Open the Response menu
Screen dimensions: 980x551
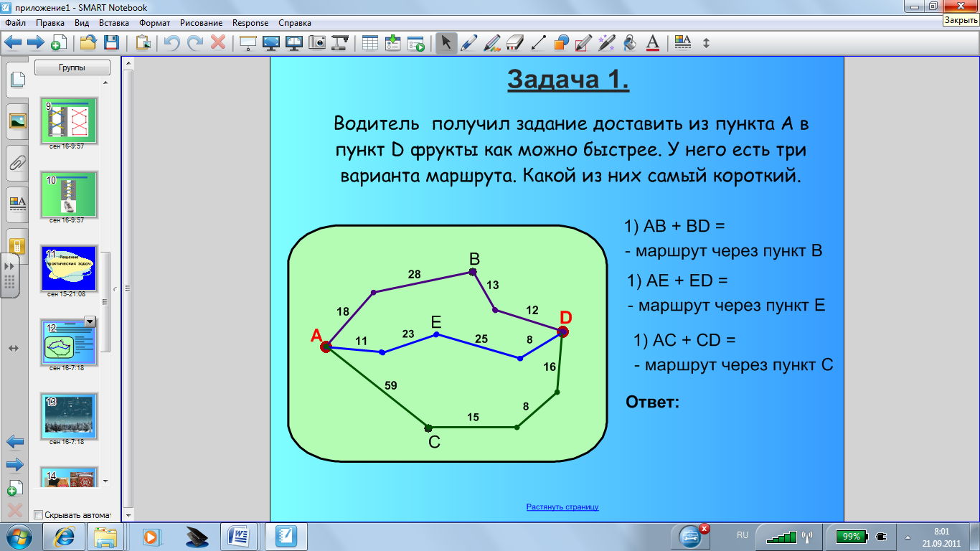tap(250, 23)
